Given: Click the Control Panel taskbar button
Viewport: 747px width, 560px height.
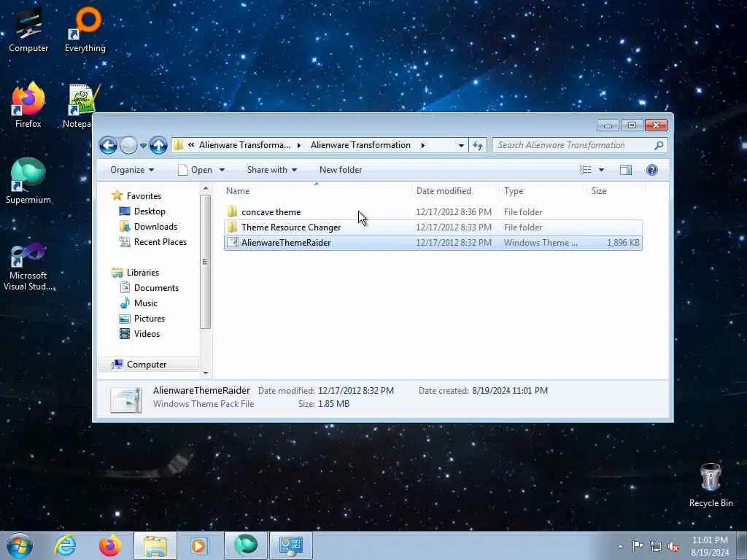Looking at the screenshot, I should (x=291, y=545).
